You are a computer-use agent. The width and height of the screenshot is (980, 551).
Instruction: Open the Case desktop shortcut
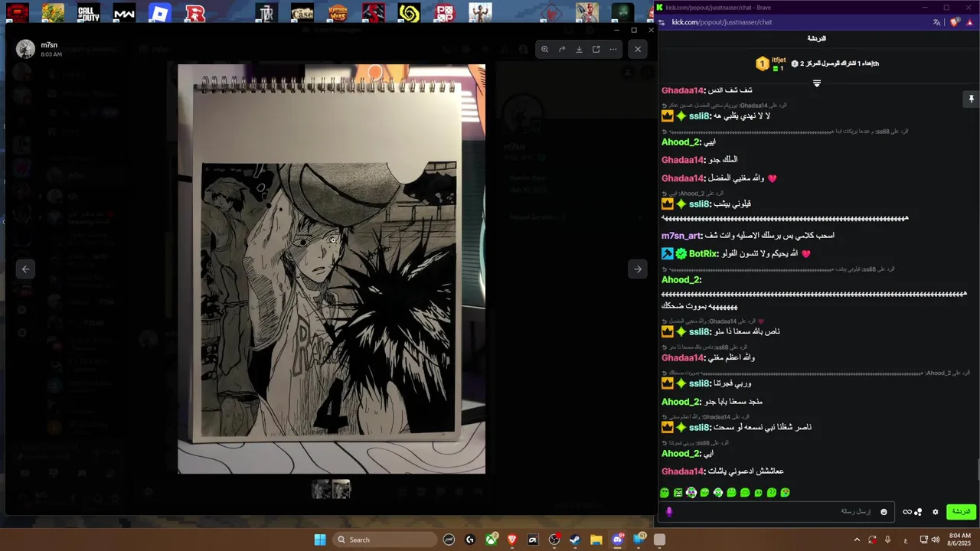(x=302, y=13)
